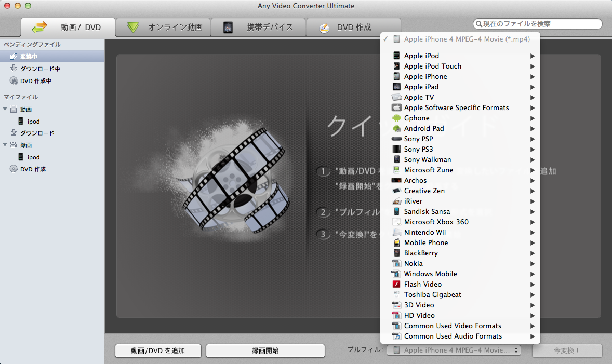Click the Sony PSP icon

[396, 139]
